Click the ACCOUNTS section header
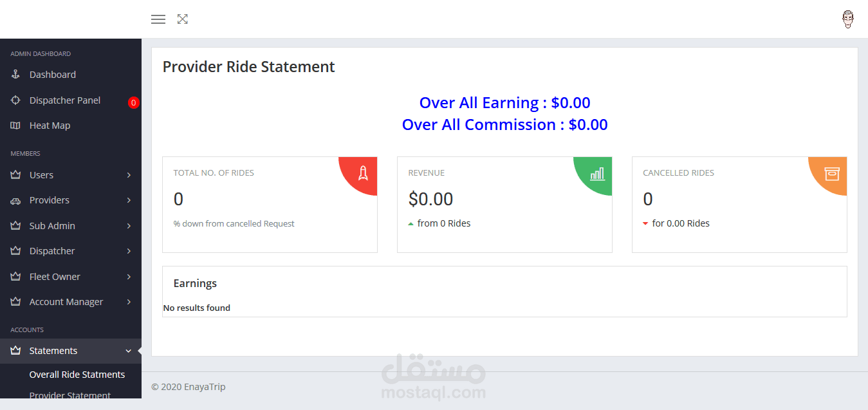This screenshot has width=868, height=410. pyautogui.click(x=27, y=330)
